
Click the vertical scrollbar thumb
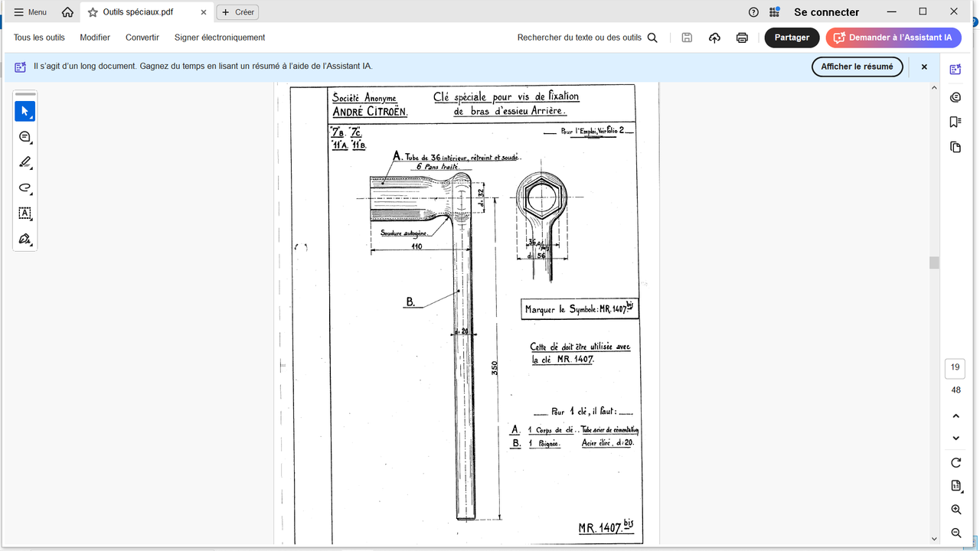(934, 262)
